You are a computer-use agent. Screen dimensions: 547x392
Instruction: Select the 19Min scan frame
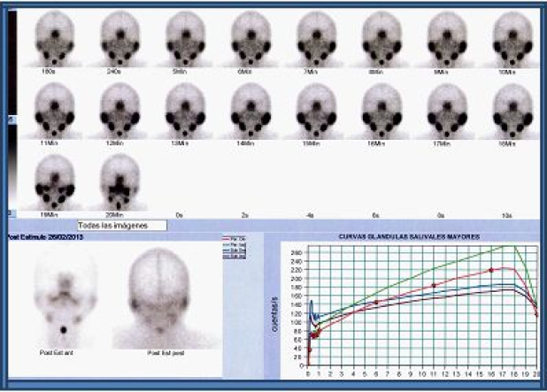[x=54, y=184]
